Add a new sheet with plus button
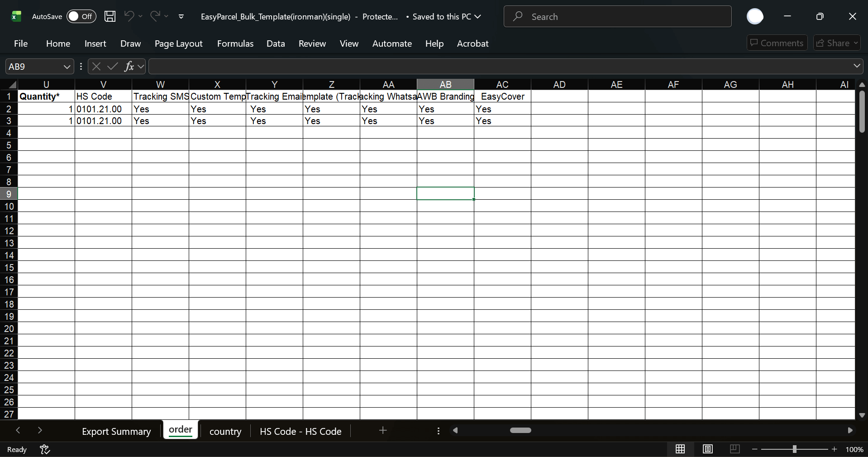This screenshot has width=868, height=457. click(383, 431)
